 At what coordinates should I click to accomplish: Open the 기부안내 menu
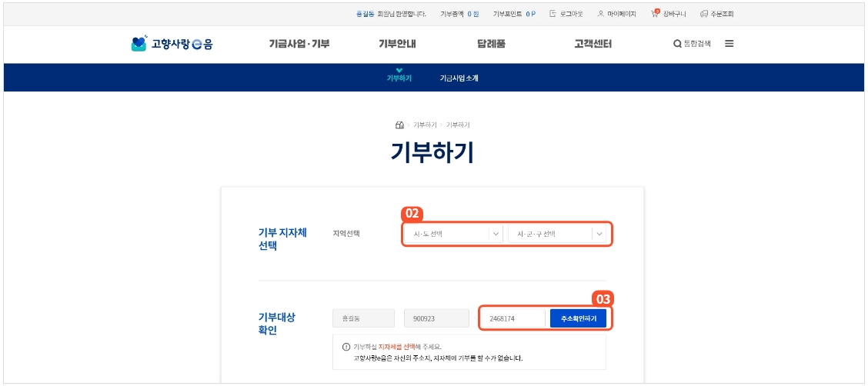[397, 44]
